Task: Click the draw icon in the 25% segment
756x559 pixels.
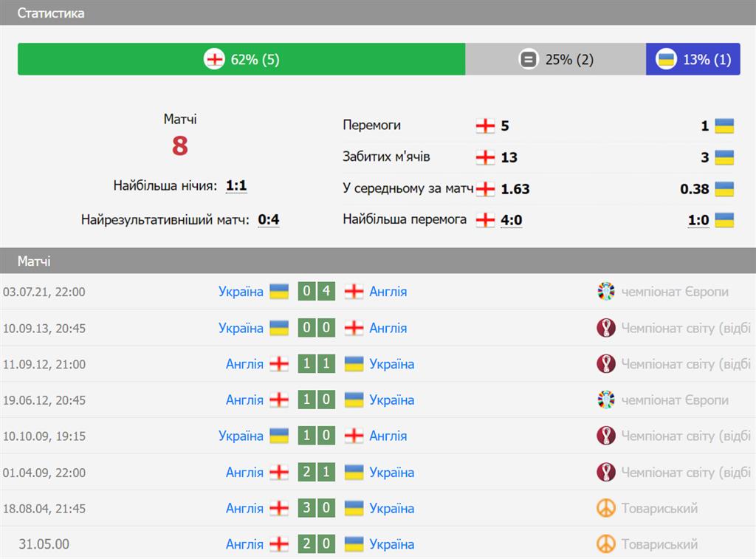Action: pyautogui.click(x=528, y=60)
